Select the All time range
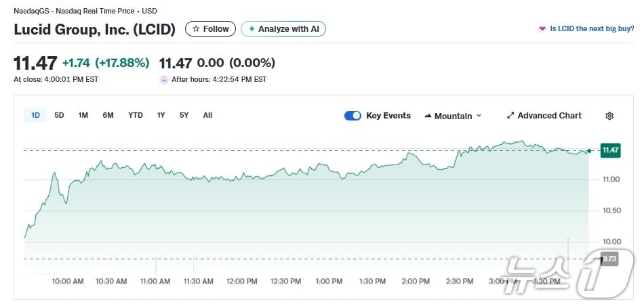This screenshot has width=644, height=308. tap(207, 115)
